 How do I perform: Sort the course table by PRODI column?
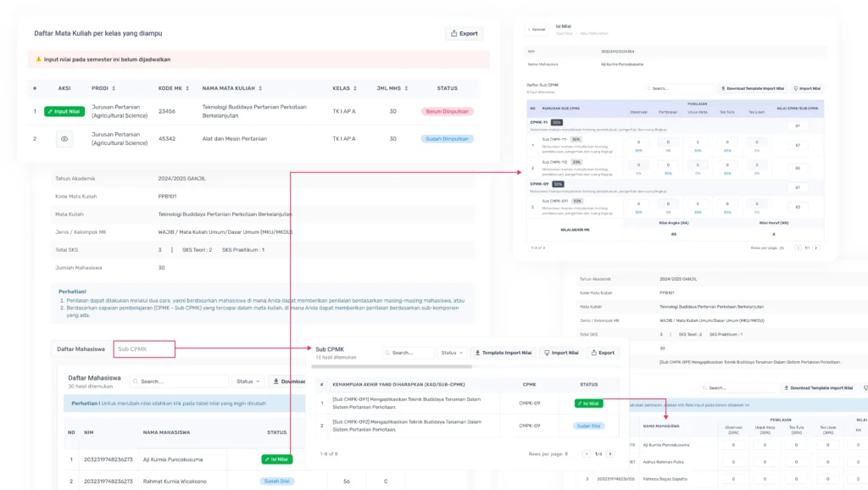coord(114,88)
